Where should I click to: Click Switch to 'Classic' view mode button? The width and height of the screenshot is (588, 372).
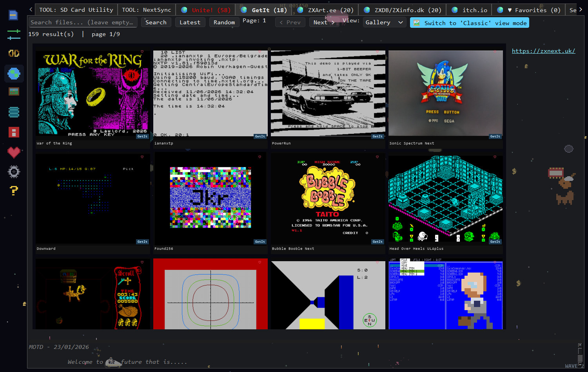click(x=470, y=23)
